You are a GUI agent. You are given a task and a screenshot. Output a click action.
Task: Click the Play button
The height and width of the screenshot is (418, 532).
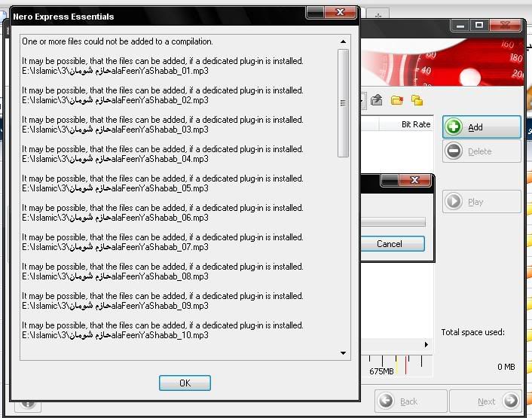click(x=482, y=201)
